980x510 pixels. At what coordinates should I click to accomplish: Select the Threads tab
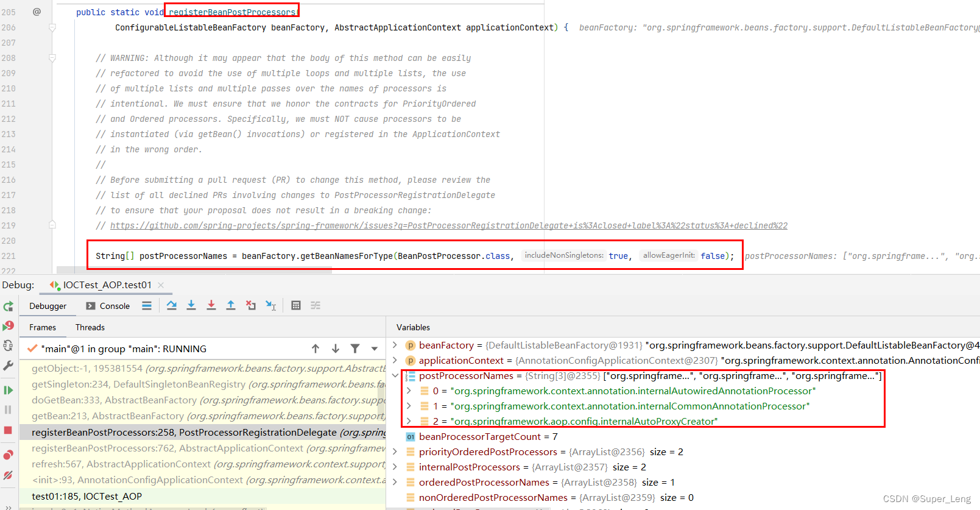click(90, 327)
